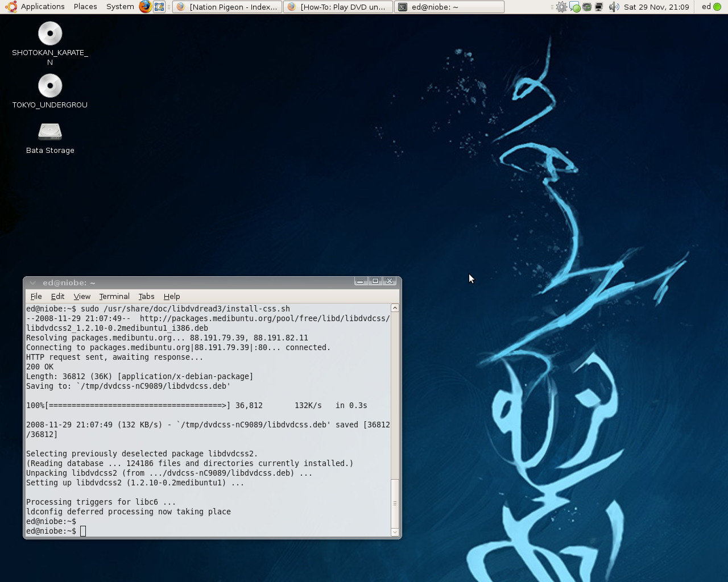Click the green user status indicator
This screenshot has width=728, height=582.
[x=717, y=7]
